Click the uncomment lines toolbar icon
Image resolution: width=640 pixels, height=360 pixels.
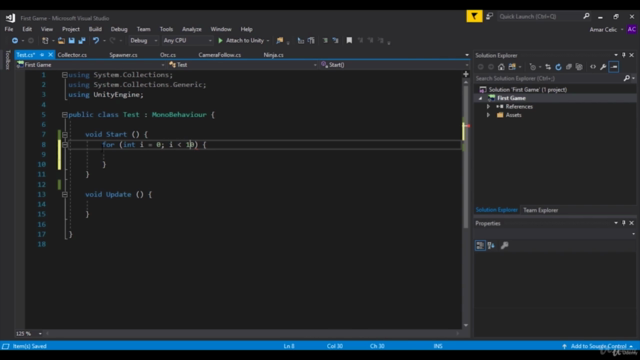[x=336, y=40]
